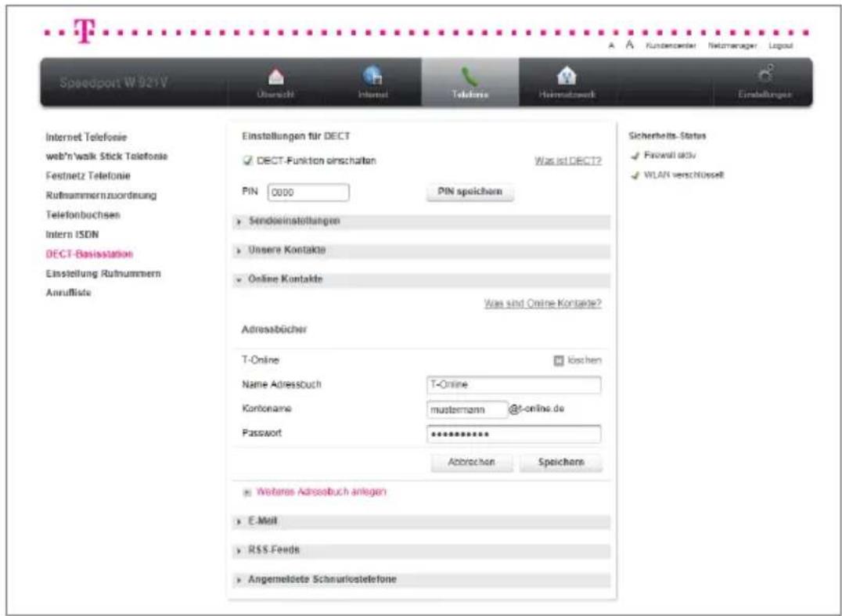Viewport: 842px width, 616px height.
Task: Expand the RSS-Feeds section
Action: (422, 550)
